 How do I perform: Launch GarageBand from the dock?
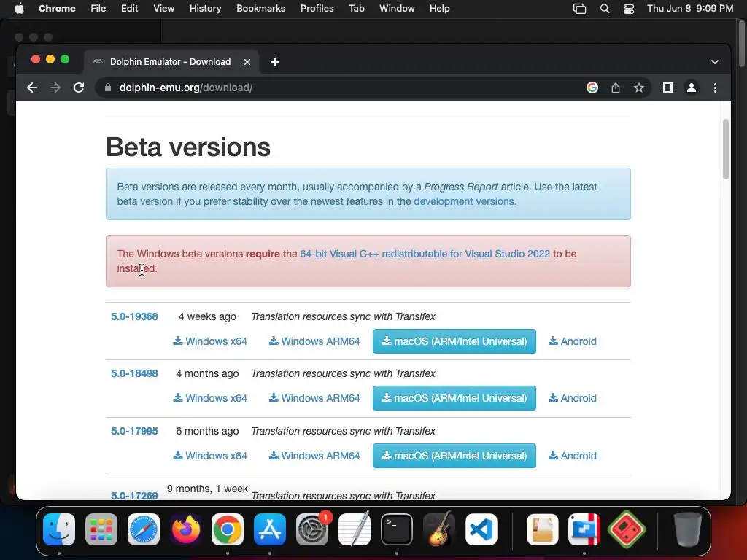[x=438, y=529]
